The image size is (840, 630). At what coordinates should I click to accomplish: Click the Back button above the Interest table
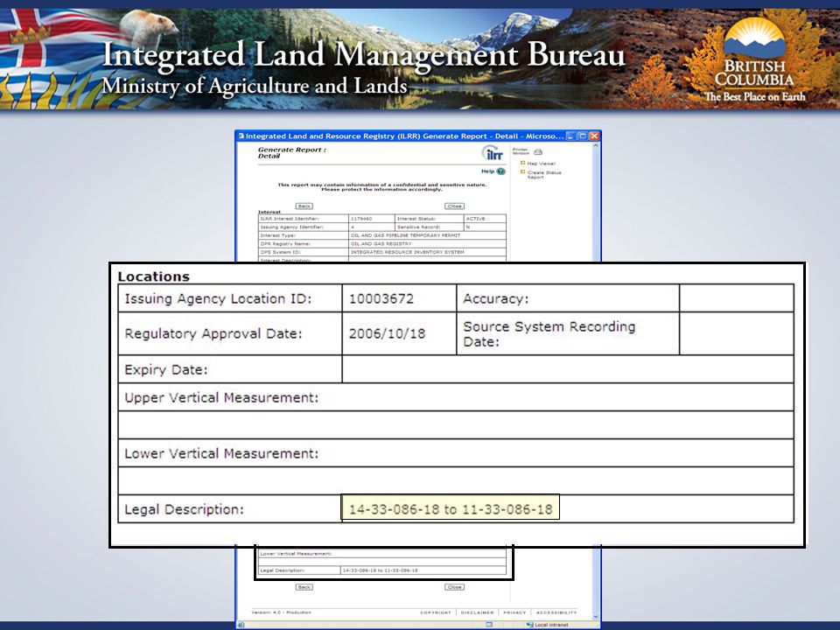tap(304, 206)
